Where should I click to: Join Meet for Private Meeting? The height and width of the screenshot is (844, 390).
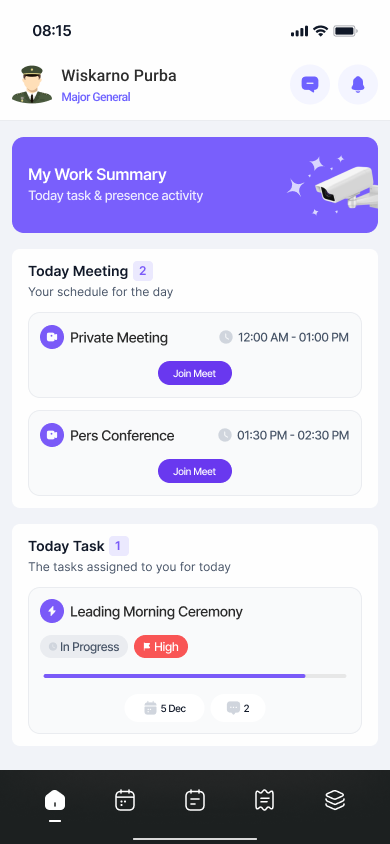tap(195, 373)
